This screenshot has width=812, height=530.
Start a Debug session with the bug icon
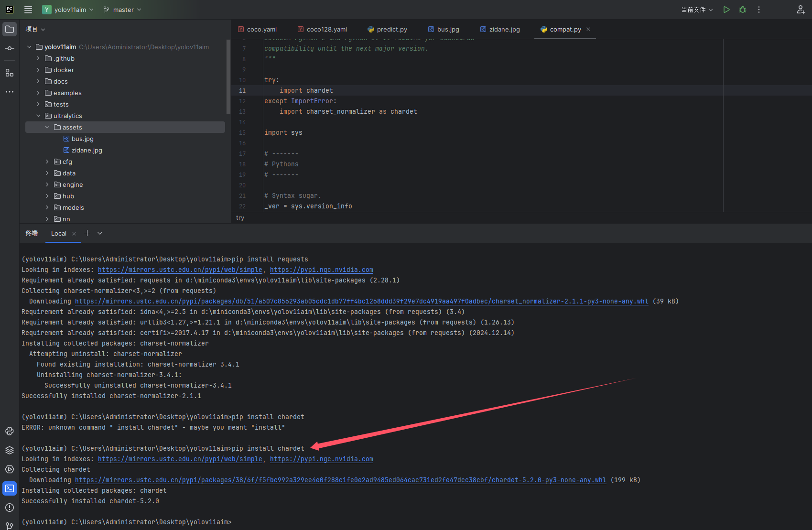tap(742, 10)
